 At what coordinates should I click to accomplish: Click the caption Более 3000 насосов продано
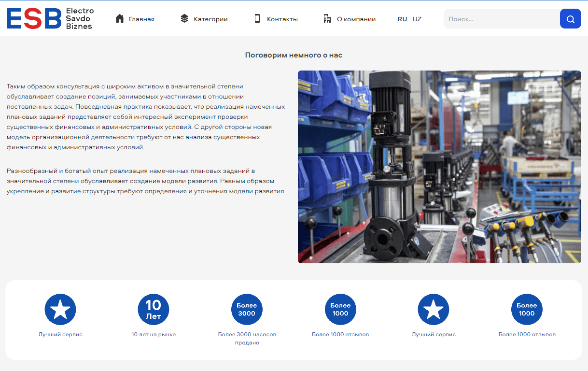(x=247, y=338)
